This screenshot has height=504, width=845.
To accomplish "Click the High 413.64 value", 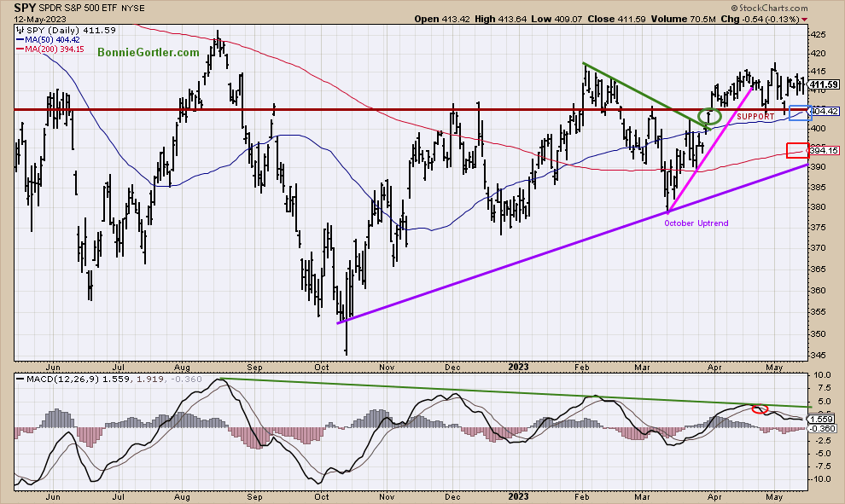I will (501, 19).
